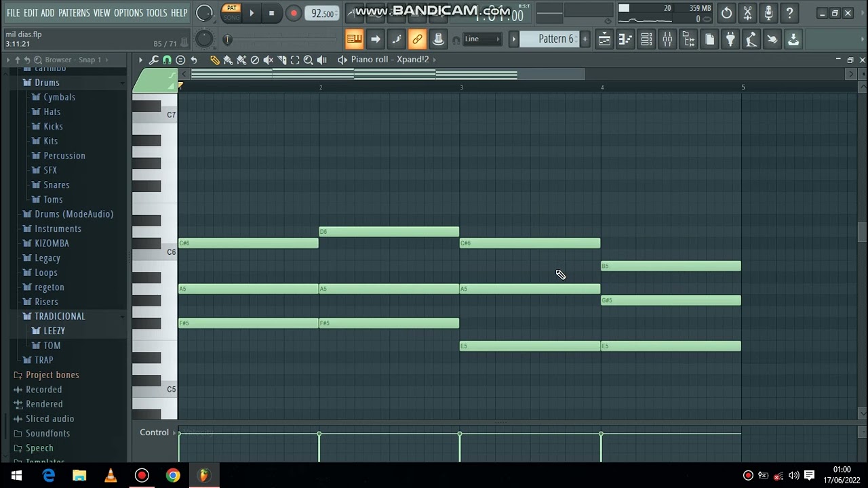Click the browser search magnifier icon

point(39,60)
